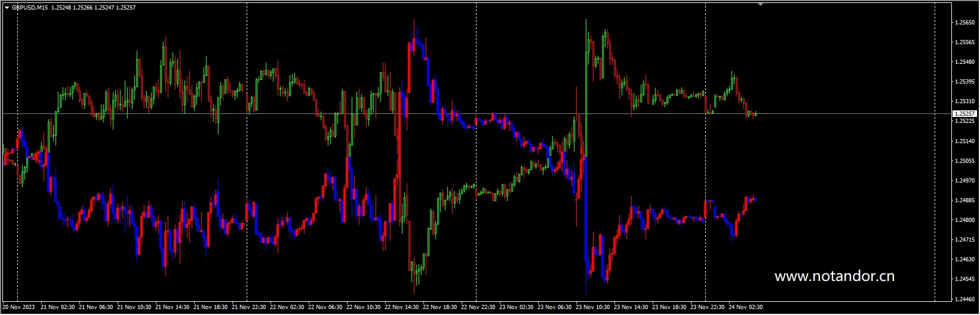Image resolution: width=980 pixels, height=315 pixels.
Task: Click the small triangle beside GBPUSD,M15 title
Action: [7, 8]
